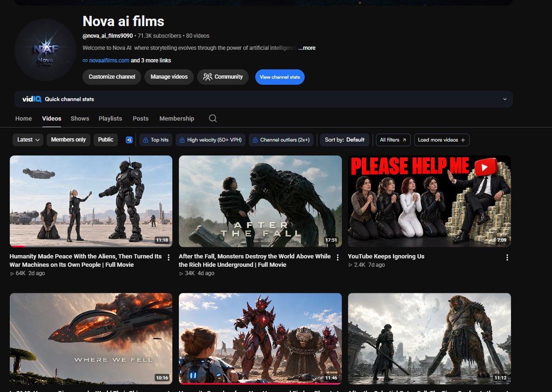Open the Latest sort dropdown
The height and width of the screenshot is (392, 552).
click(x=28, y=140)
